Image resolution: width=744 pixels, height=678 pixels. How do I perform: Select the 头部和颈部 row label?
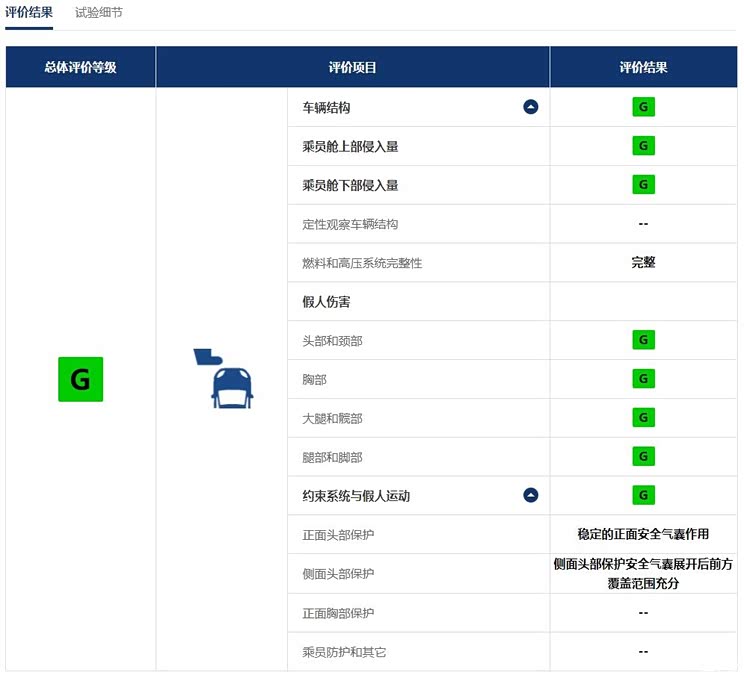click(x=332, y=341)
